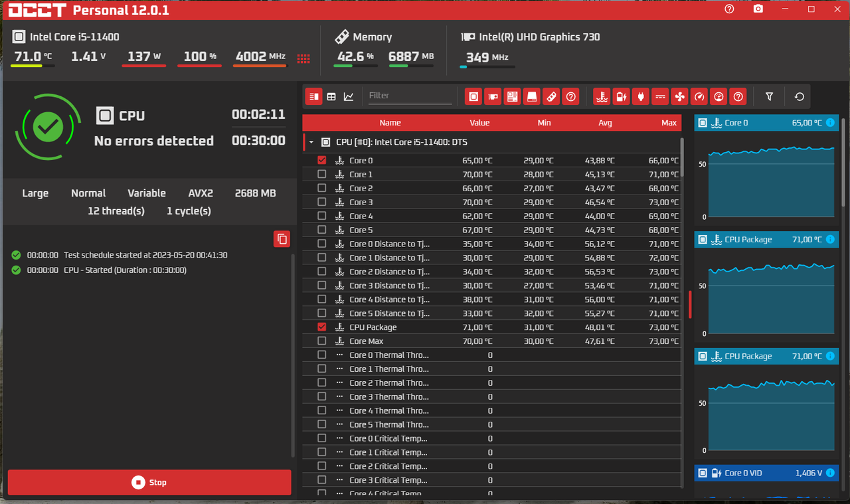Screen dimensions: 850x504
Task: Click the AVX2 instruction set setting
Action: coord(201,193)
